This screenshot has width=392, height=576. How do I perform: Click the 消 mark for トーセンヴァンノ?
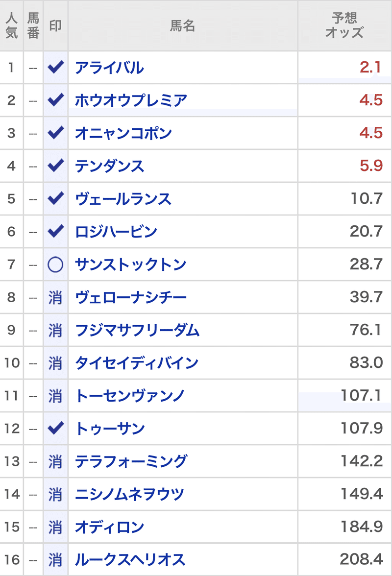(x=55, y=396)
